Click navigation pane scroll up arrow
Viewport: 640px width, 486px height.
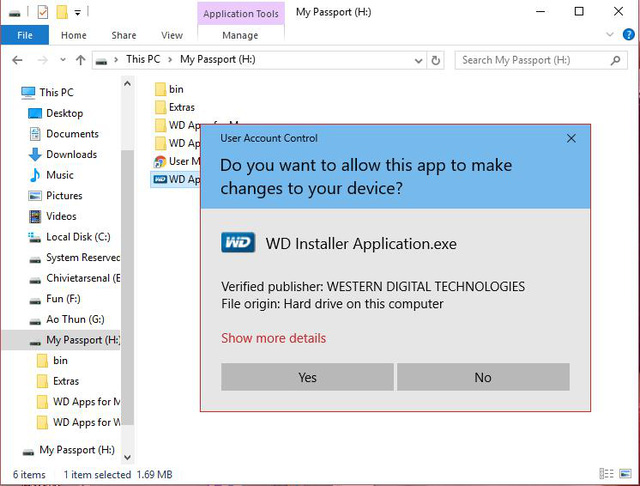coord(127,84)
